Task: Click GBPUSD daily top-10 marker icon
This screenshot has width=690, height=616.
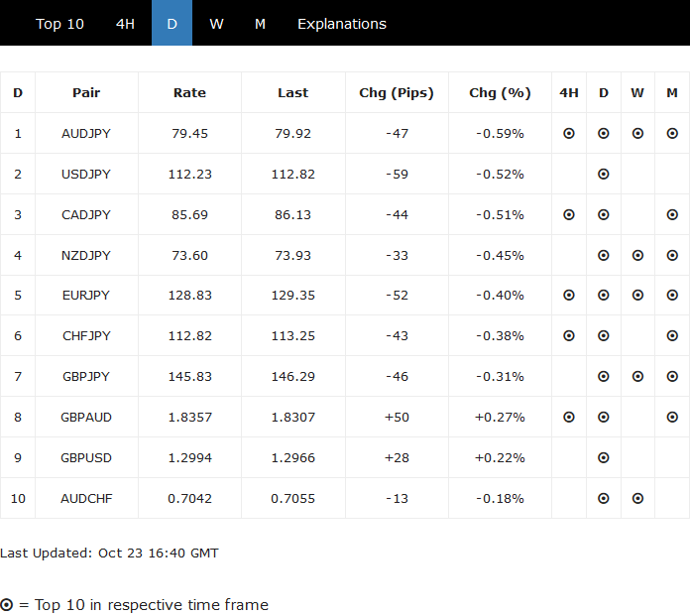Action: tap(604, 458)
